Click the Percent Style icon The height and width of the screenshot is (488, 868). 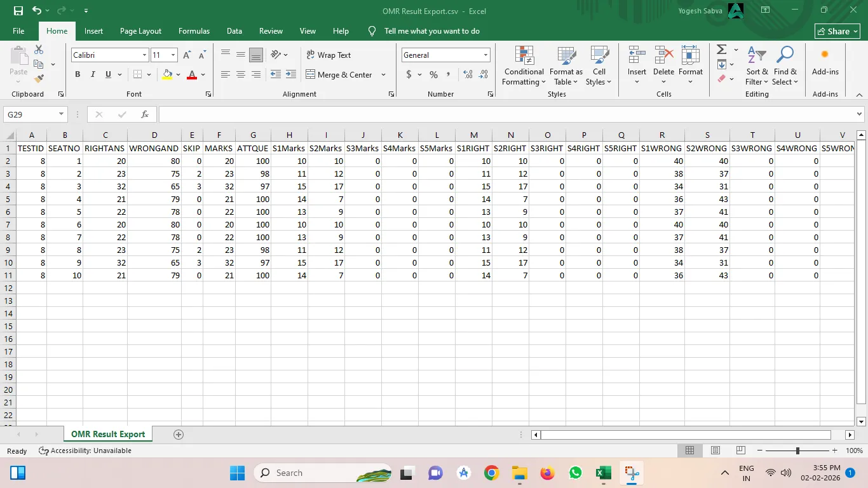[433, 74]
